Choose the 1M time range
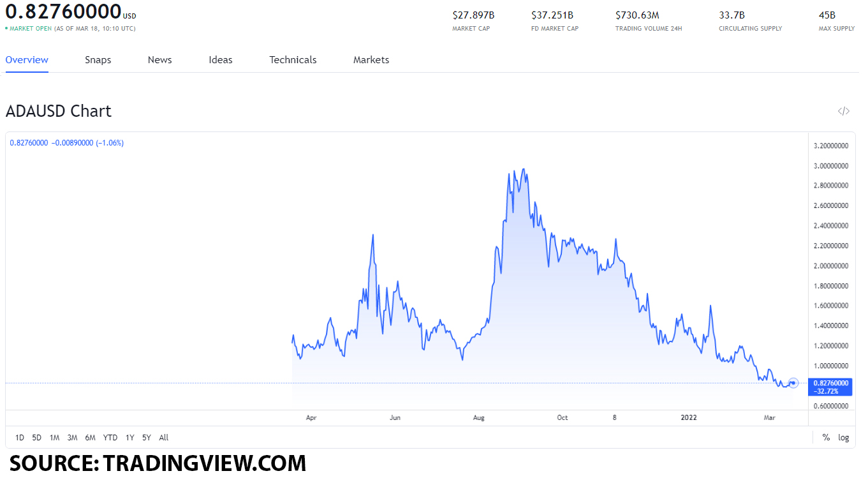 55,437
